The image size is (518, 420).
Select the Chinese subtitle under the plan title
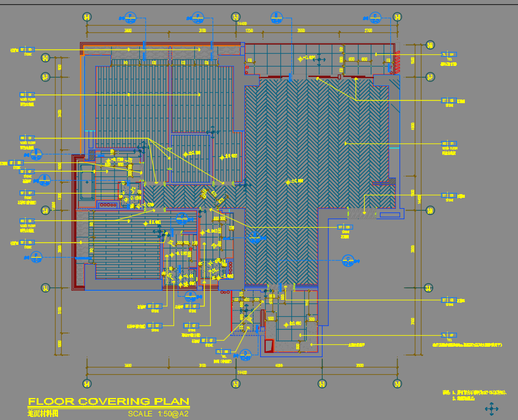pyautogui.click(x=43, y=414)
